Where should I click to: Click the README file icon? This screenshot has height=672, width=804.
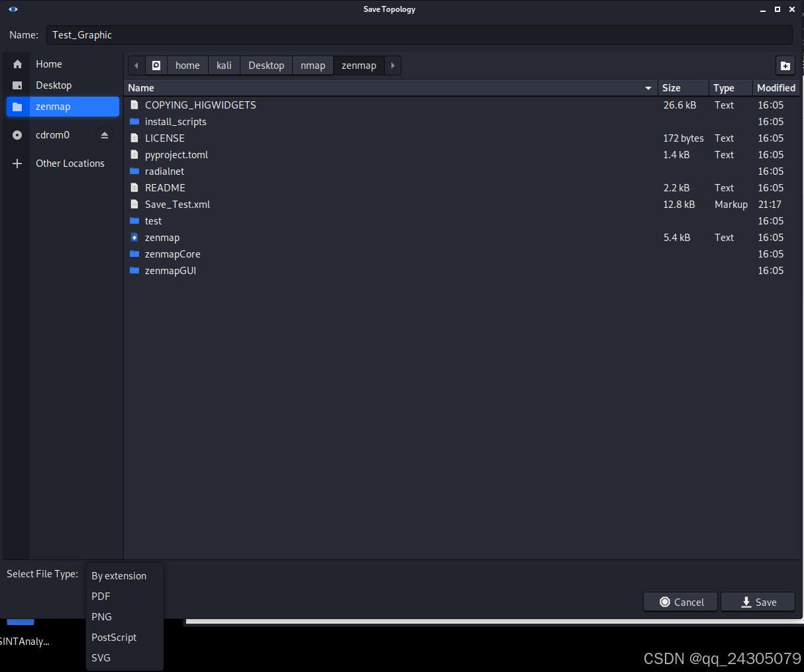pyautogui.click(x=134, y=187)
